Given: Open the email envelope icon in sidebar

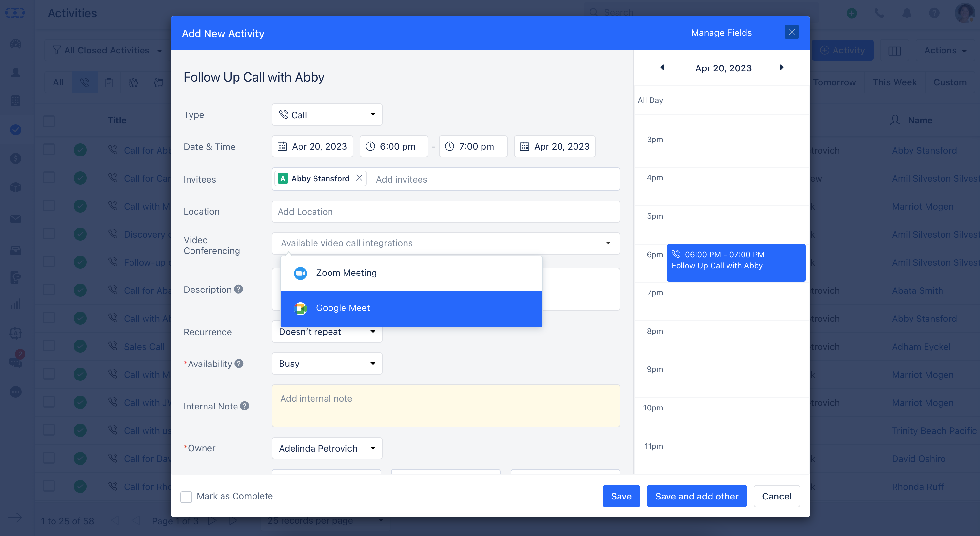Looking at the screenshot, I should click(x=16, y=219).
